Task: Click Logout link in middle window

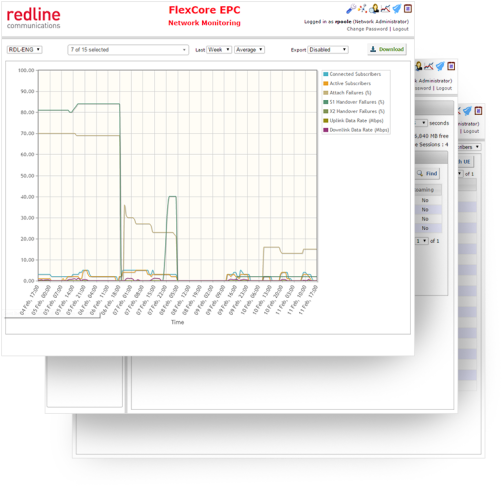Action: click(x=444, y=88)
